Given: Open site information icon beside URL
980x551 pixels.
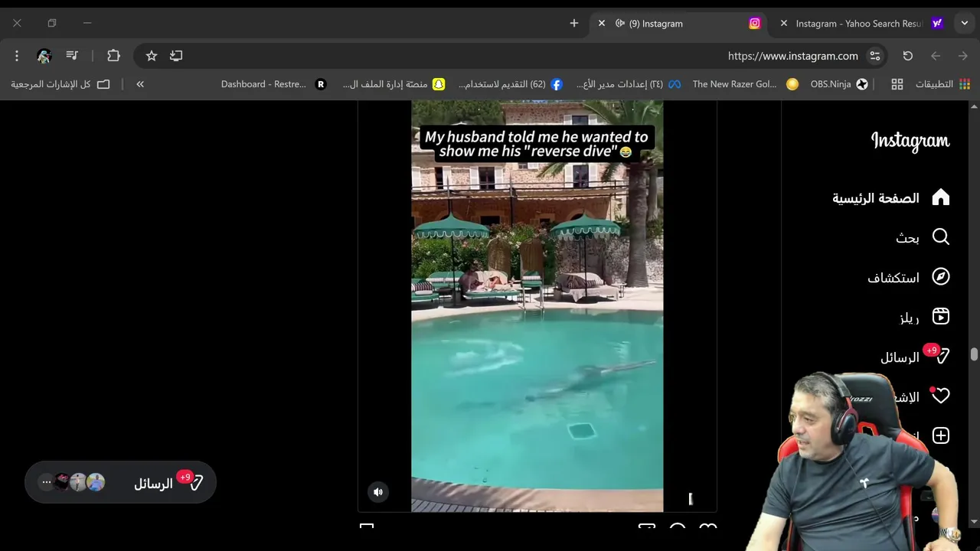Looking at the screenshot, I should [x=875, y=56].
